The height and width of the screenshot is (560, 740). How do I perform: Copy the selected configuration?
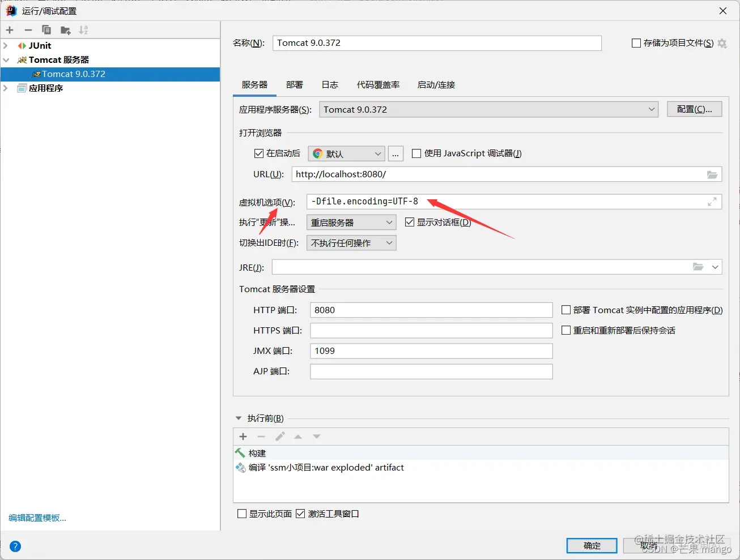tap(46, 30)
